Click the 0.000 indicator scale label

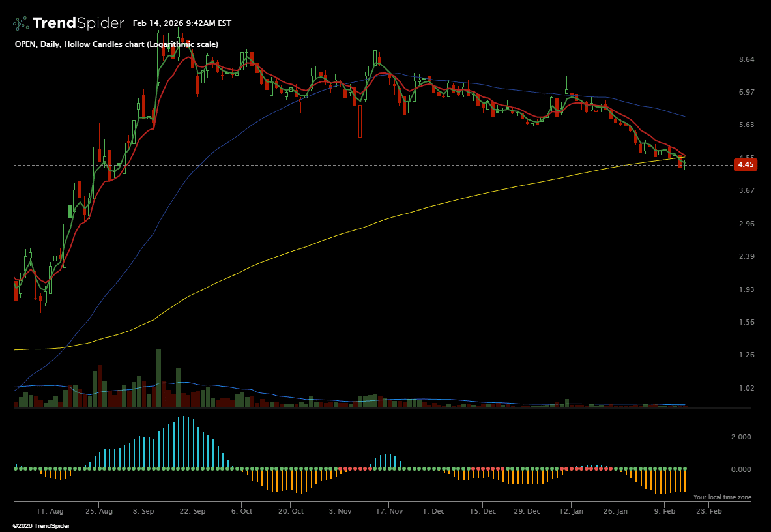740,469
